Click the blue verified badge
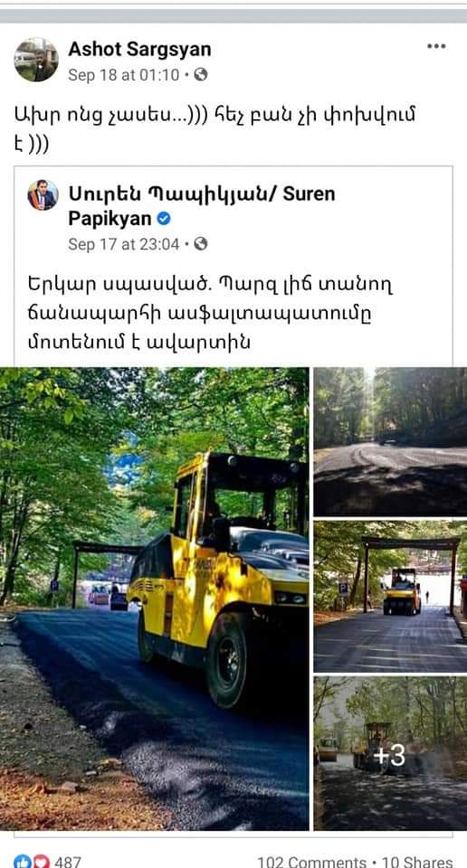The width and height of the screenshot is (467, 868). [x=164, y=219]
